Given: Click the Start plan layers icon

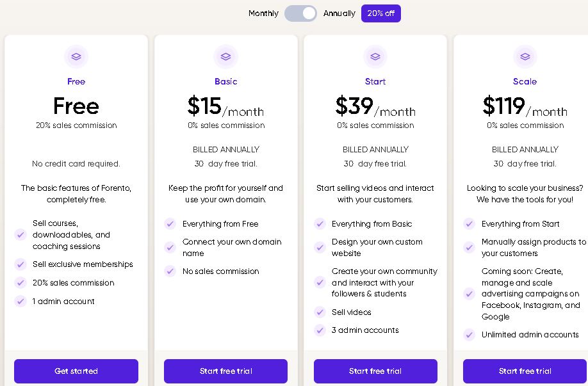Looking at the screenshot, I should [x=375, y=56].
